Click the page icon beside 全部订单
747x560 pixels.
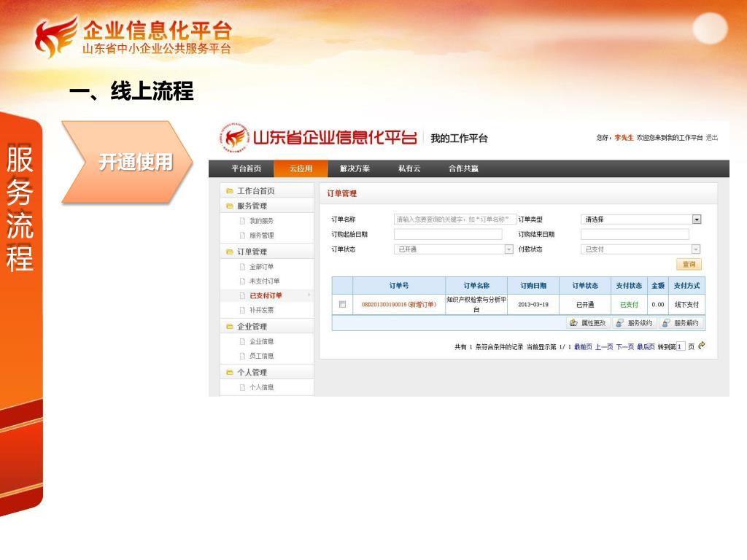pos(242,267)
